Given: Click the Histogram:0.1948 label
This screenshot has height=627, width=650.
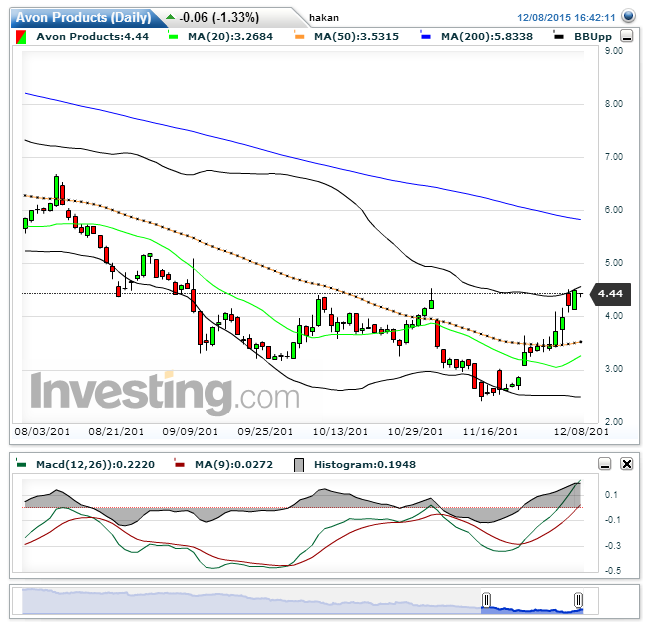Looking at the screenshot, I should 365,465.
